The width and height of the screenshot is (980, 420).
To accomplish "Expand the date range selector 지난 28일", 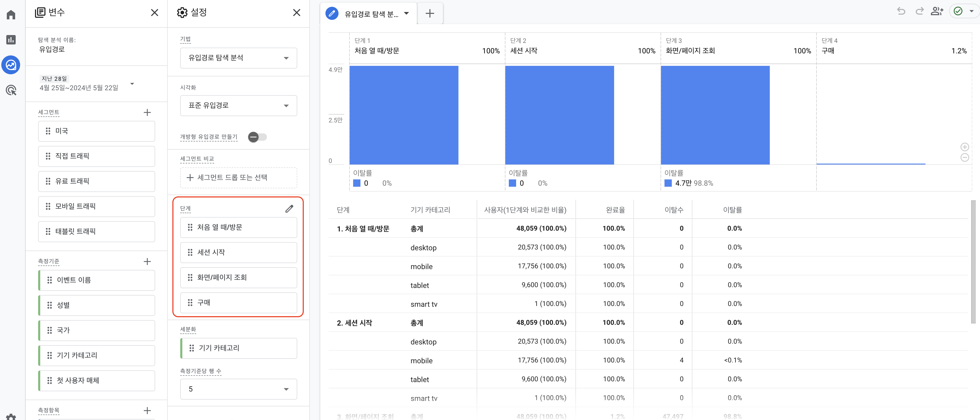I will coord(132,84).
